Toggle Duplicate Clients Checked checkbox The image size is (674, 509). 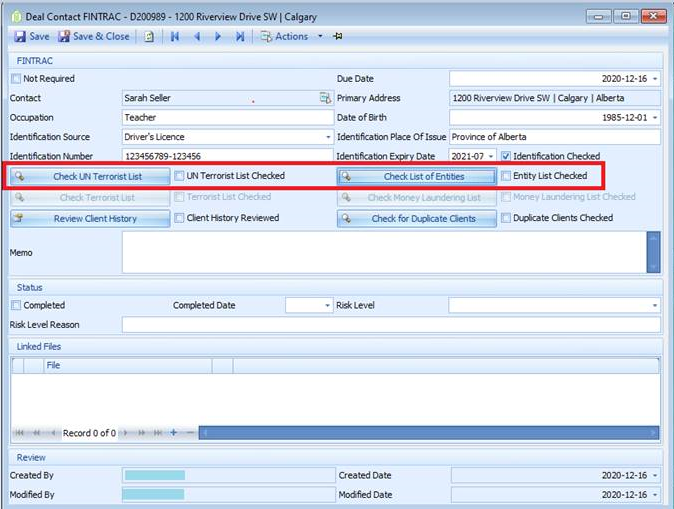click(x=506, y=218)
